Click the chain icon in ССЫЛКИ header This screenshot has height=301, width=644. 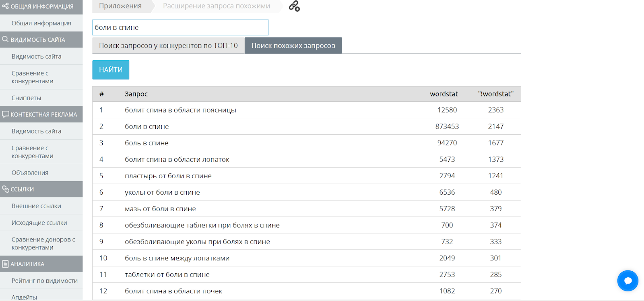coord(5,189)
